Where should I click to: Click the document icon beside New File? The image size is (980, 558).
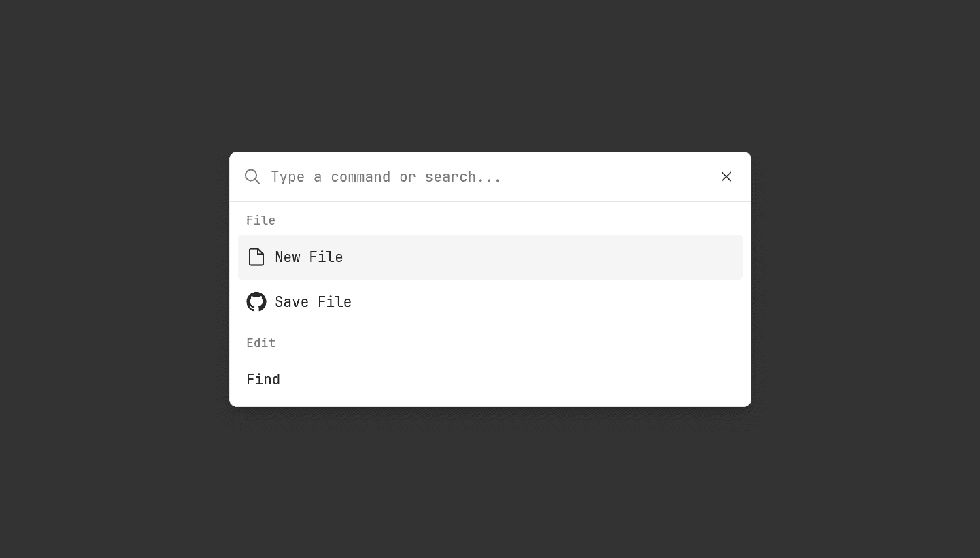256,257
